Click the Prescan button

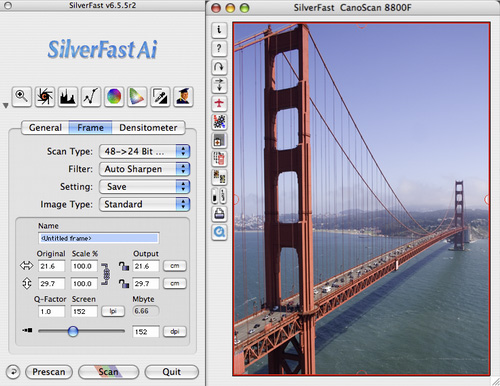49,372
